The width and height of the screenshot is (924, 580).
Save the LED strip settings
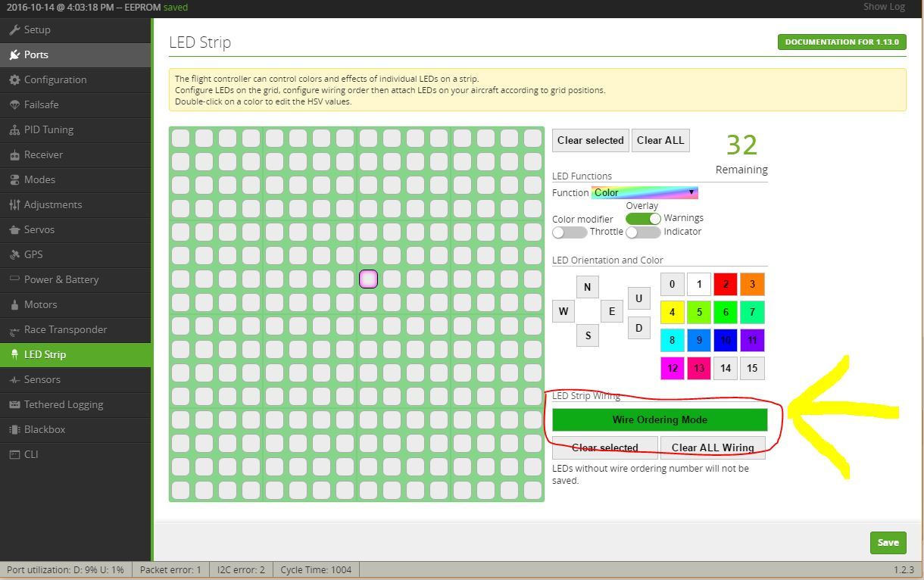point(888,542)
